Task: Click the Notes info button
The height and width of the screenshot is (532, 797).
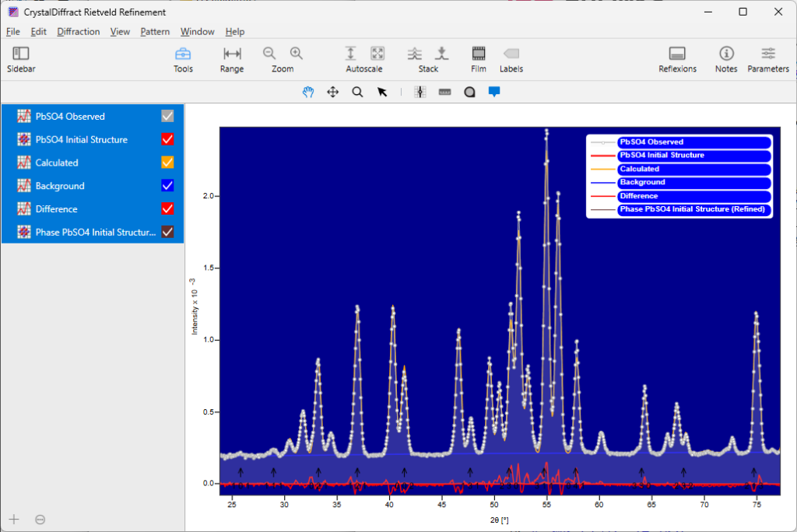Action: coord(726,54)
